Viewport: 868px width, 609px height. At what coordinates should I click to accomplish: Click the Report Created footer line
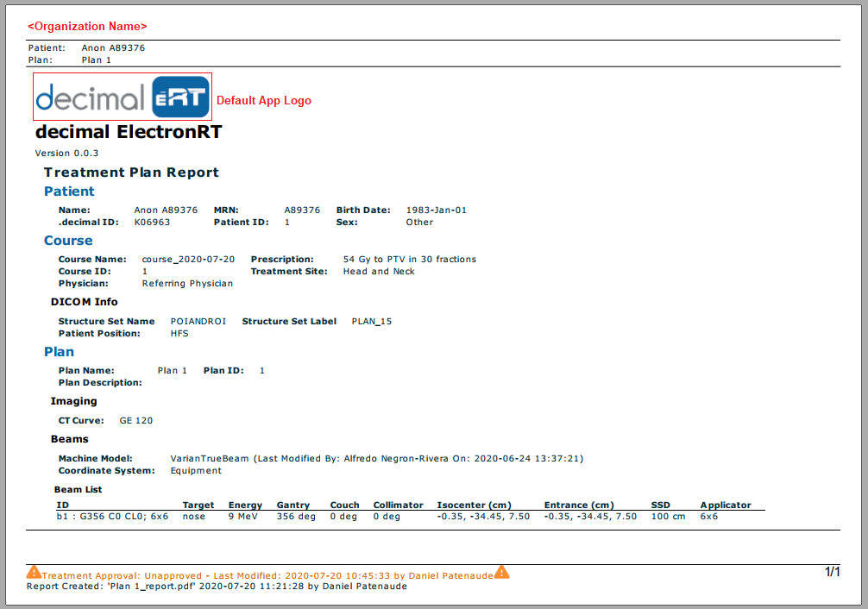(217, 587)
